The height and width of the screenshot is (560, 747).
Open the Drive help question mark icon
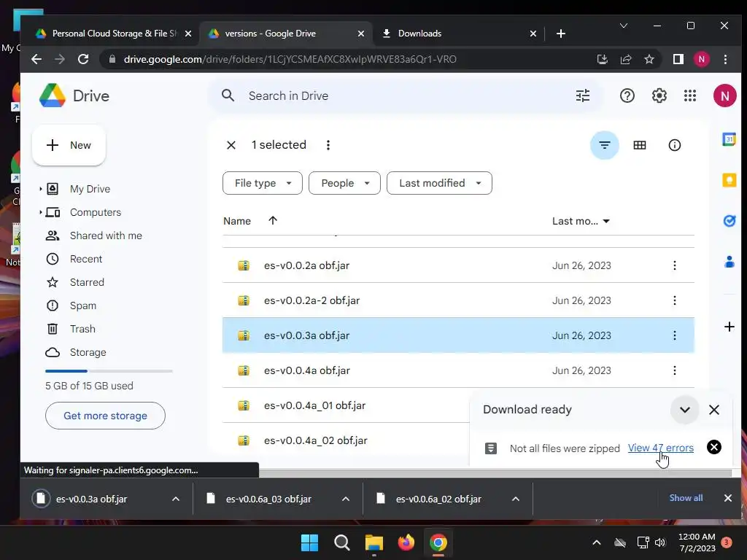tap(627, 96)
